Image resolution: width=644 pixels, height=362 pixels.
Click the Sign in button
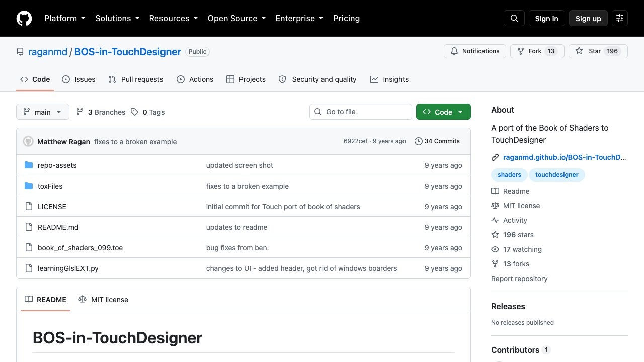click(547, 18)
